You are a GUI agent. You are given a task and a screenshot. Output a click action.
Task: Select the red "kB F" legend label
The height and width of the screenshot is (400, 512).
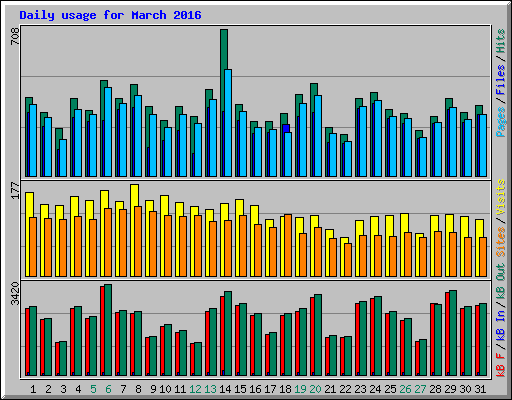click(x=501, y=365)
